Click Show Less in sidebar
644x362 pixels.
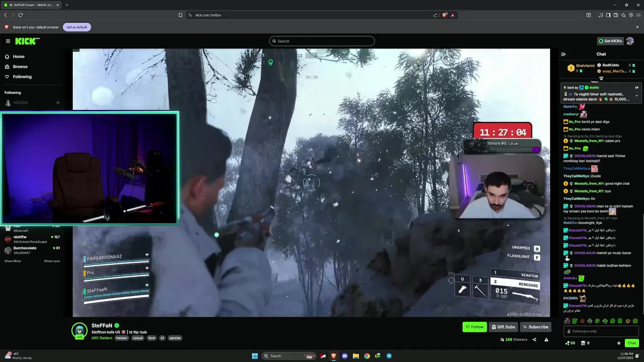[x=52, y=261]
